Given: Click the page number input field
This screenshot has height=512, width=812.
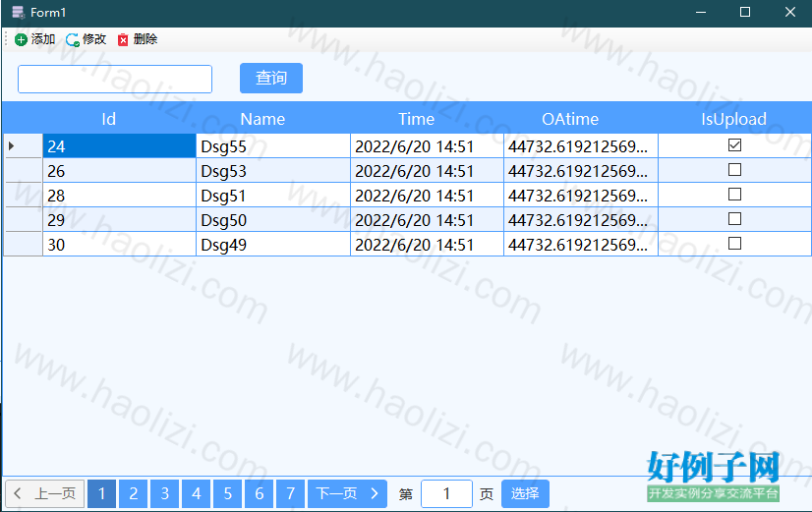Looking at the screenshot, I should [447, 494].
